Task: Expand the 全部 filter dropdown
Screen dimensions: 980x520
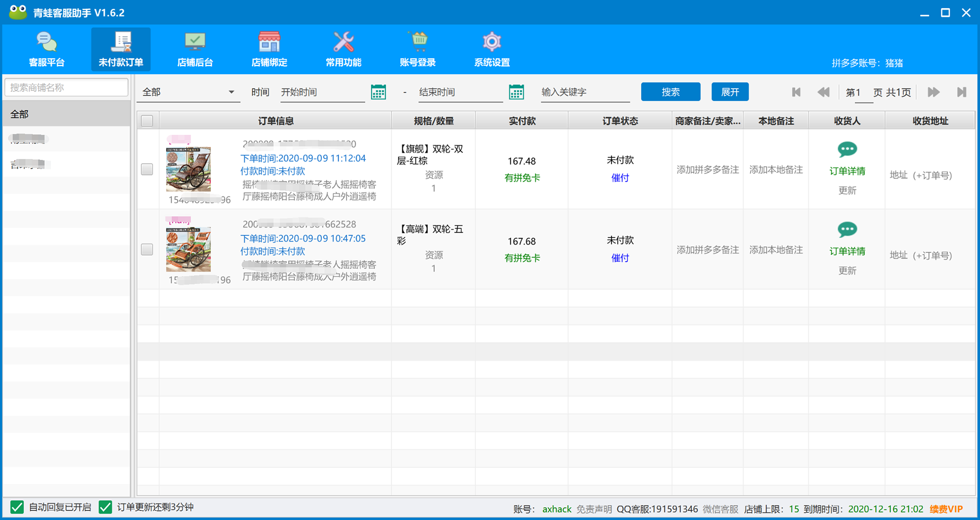Action: [231, 92]
